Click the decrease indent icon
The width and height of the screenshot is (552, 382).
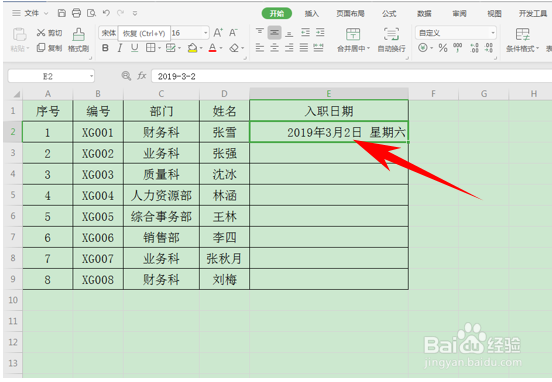[305, 33]
